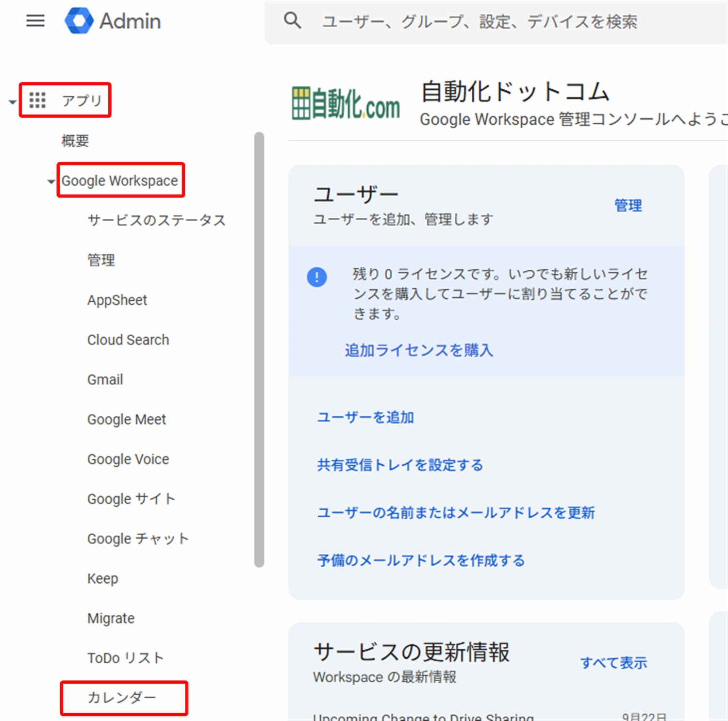The image size is (728, 721).
Task: Click the 管理 link in the ユーザー card
Action: click(x=628, y=206)
